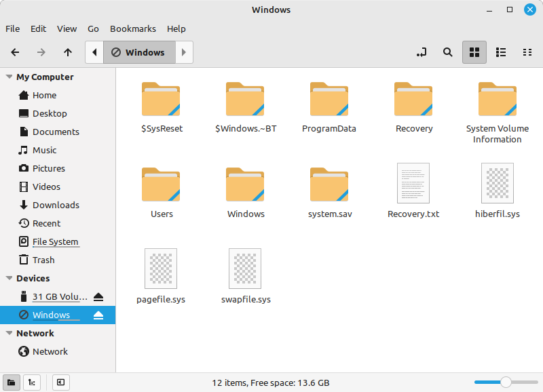Go back with the left arrow
Screen dimensions: 543x392
click(15, 52)
